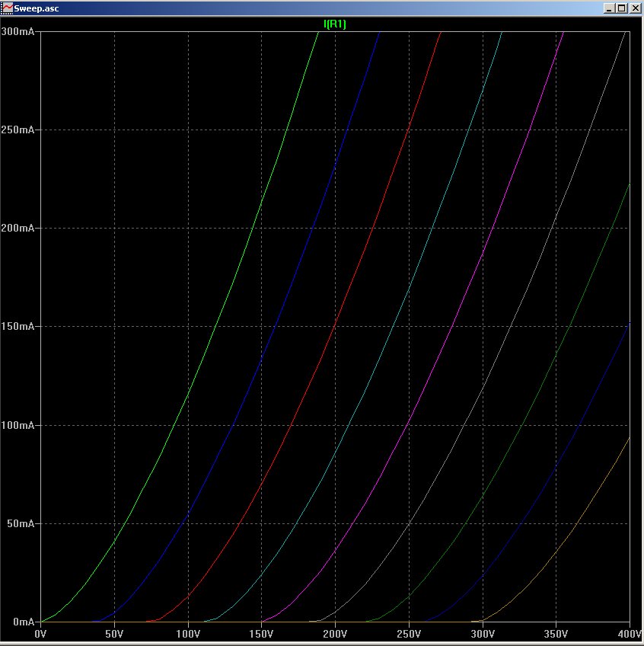Select the 100V horizontal axis label

(188, 634)
